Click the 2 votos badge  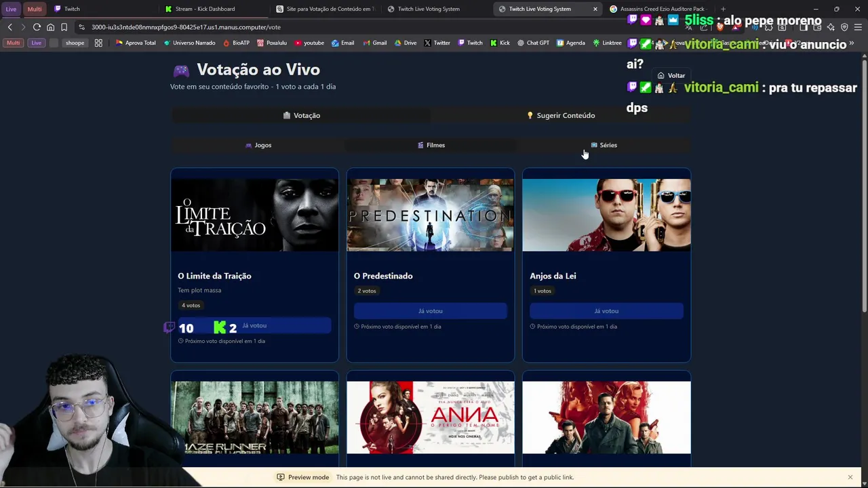367,291
